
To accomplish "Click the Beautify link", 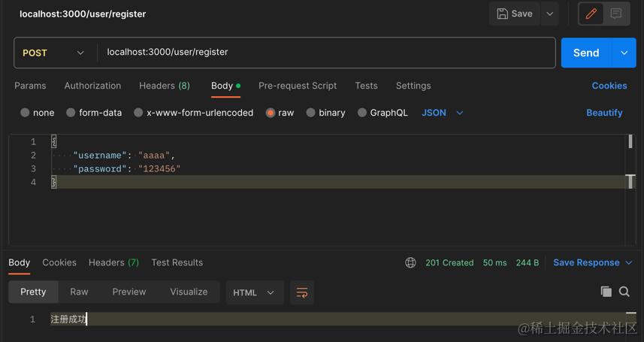I will click(x=604, y=113).
